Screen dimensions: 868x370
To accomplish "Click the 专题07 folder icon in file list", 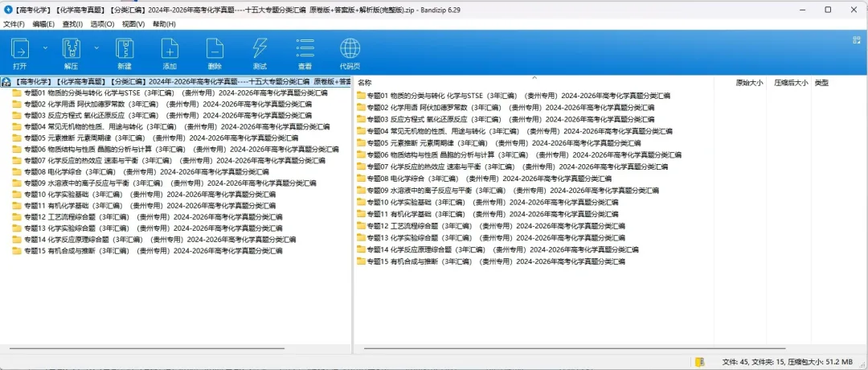I will click(x=362, y=166).
